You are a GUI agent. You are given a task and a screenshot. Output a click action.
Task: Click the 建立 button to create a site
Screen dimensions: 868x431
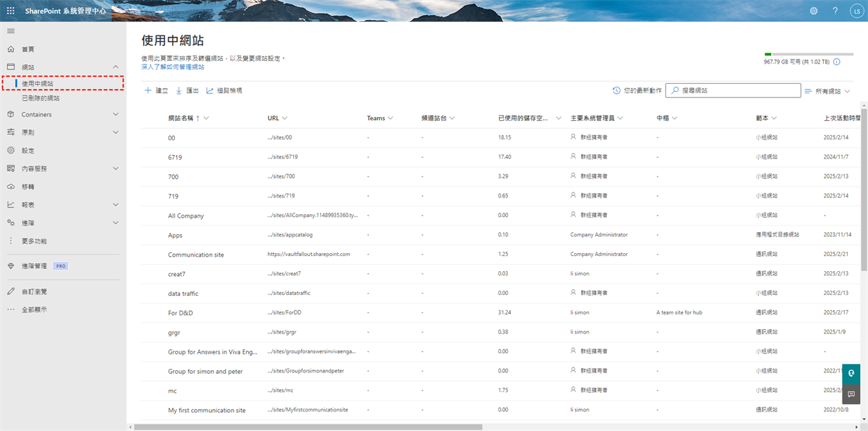pyautogui.click(x=156, y=90)
